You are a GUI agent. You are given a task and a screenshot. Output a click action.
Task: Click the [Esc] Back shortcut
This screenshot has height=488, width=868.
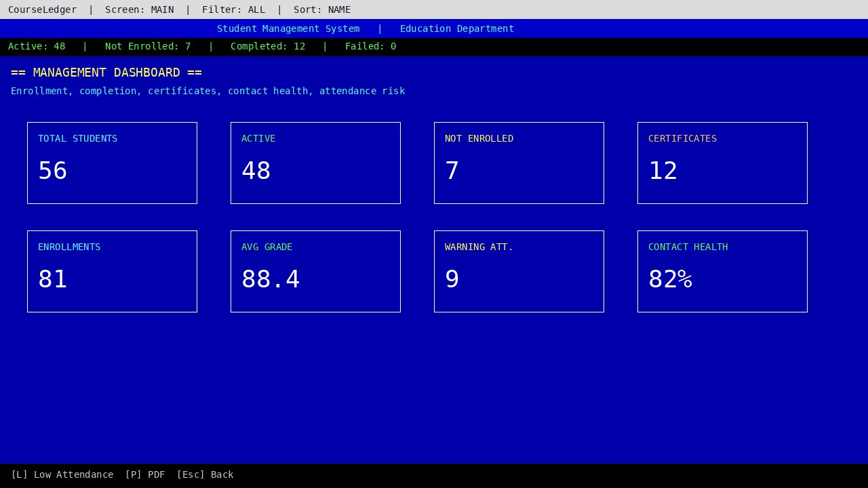click(x=205, y=474)
